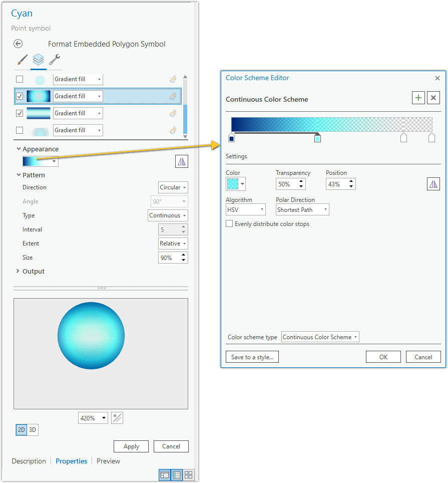This screenshot has width=448, height=483.
Task: Check Evenly distribute color stops
Action: 229,223
